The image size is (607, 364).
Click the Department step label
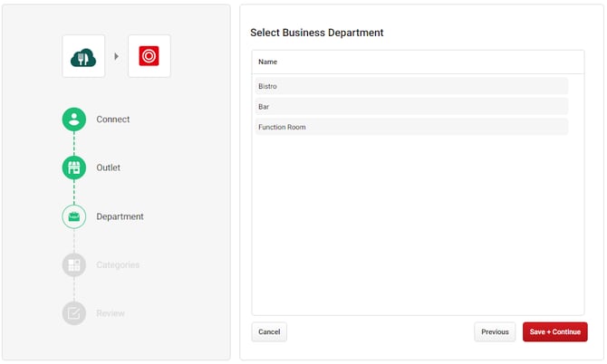pos(120,216)
